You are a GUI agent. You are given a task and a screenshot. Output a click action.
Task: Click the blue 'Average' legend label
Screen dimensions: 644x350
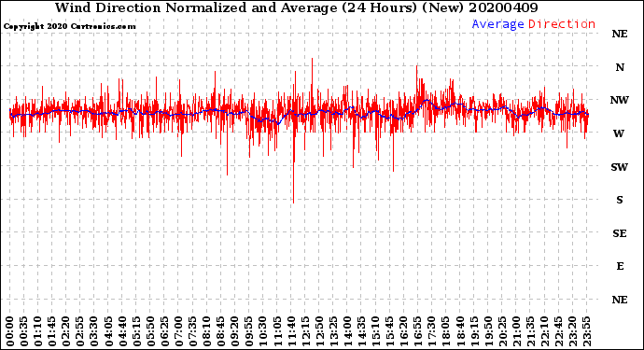[x=497, y=24]
